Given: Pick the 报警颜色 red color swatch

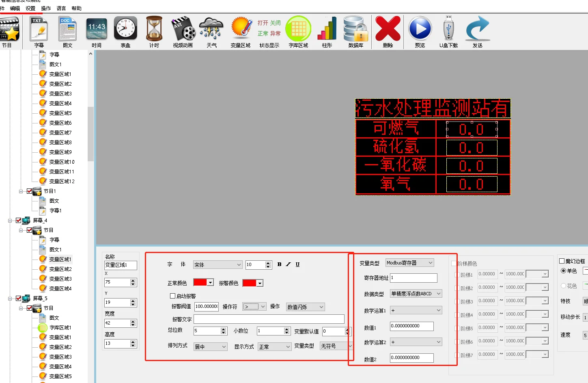Looking at the screenshot, I should [x=249, y=283].
